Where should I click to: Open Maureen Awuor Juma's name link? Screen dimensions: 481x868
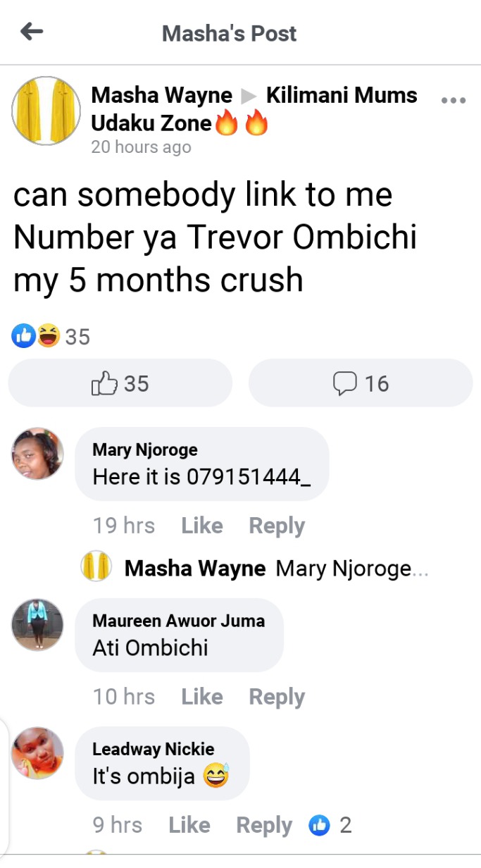tap(179, 621)
